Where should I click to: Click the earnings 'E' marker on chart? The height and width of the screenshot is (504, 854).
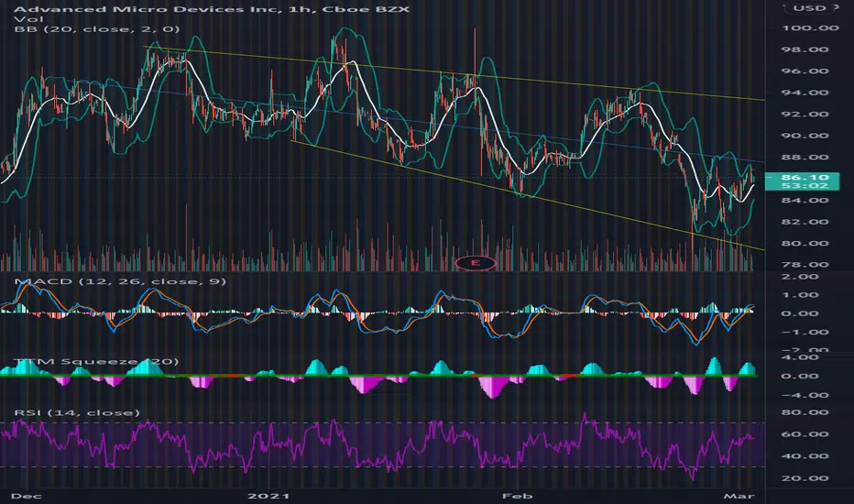pyautogui.click(x=476, y=263)
